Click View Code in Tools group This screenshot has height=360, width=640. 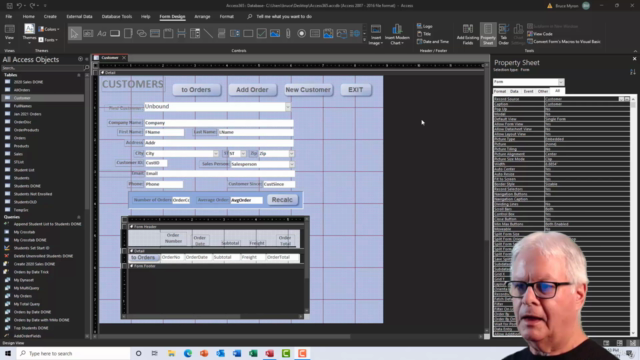[540, 34]
